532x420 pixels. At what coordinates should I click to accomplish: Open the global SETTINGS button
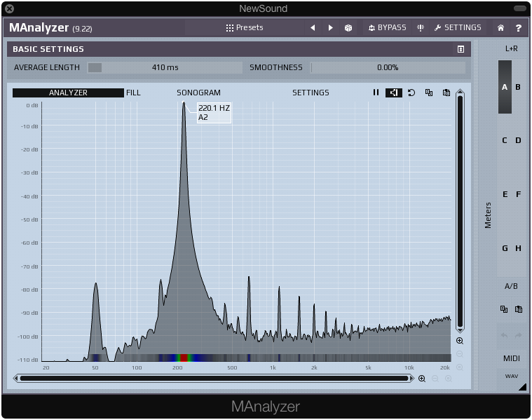click(x=458, y=27)
